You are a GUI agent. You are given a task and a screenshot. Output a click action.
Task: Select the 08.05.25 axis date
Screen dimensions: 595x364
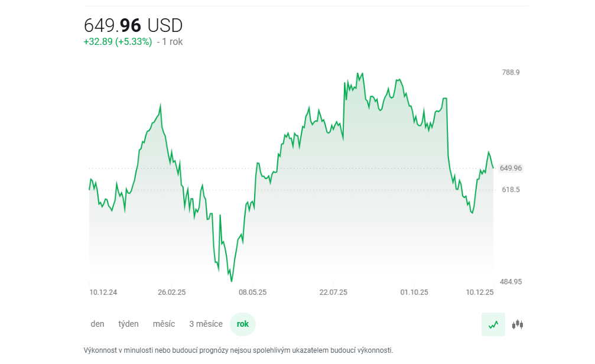[252, 292]
